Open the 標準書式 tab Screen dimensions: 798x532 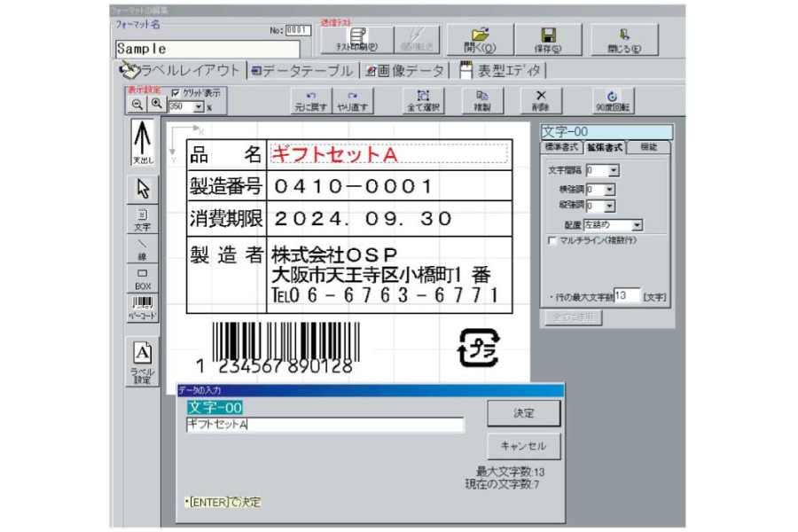point(561,147)
